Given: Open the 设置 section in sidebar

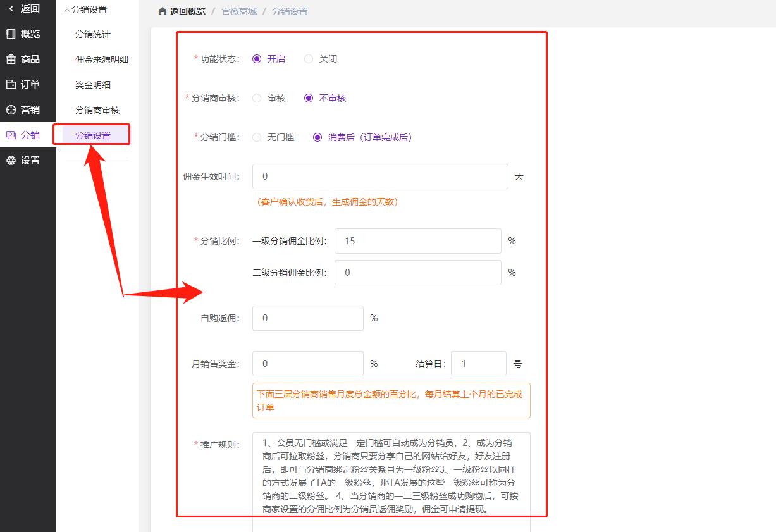Looking at the screenshot, I should pos(27,160).
